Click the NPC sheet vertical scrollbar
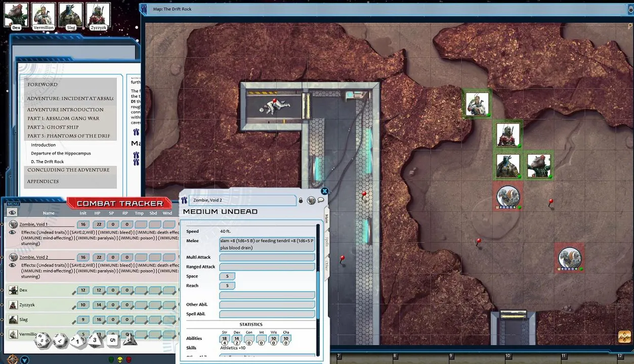Image resolution: width=634 pixels, height=364 pixels. click(x=318, y=291)
